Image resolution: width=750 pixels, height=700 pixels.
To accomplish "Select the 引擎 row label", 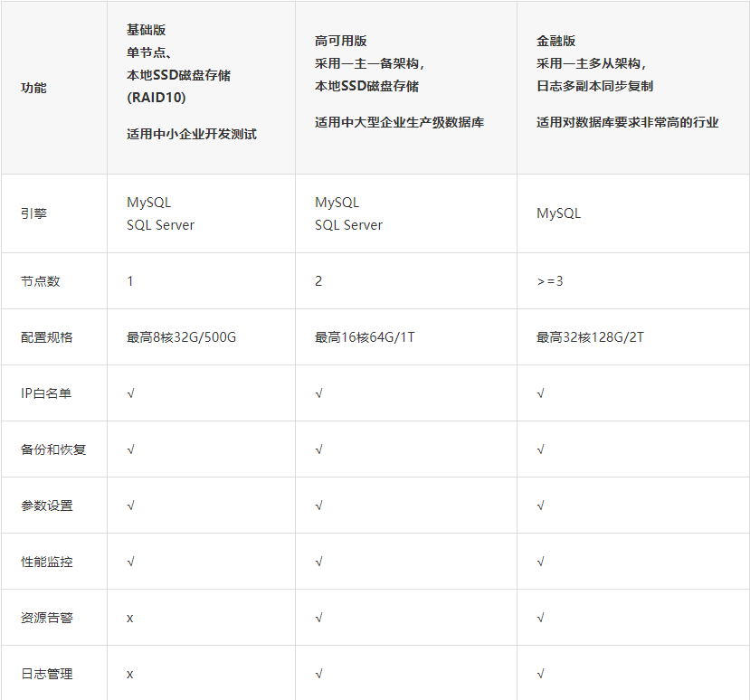I will 33,213.
